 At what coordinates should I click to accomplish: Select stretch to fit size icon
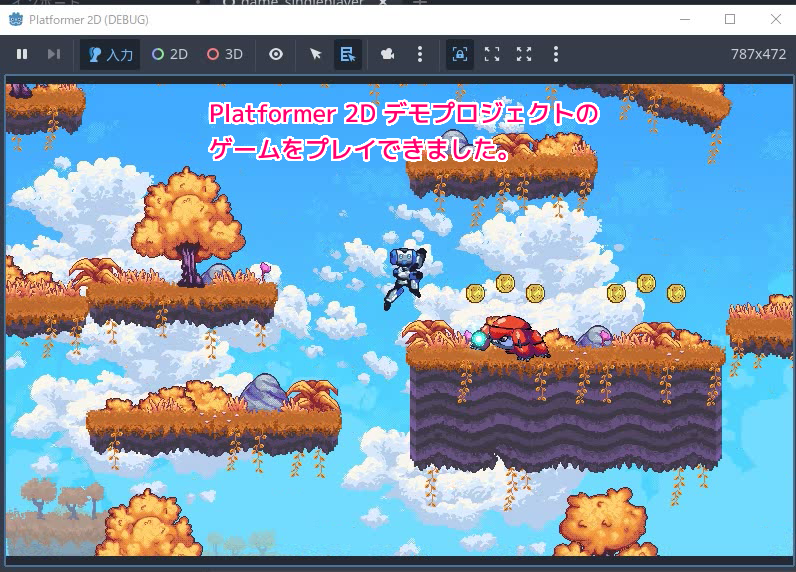click(524, 54)
